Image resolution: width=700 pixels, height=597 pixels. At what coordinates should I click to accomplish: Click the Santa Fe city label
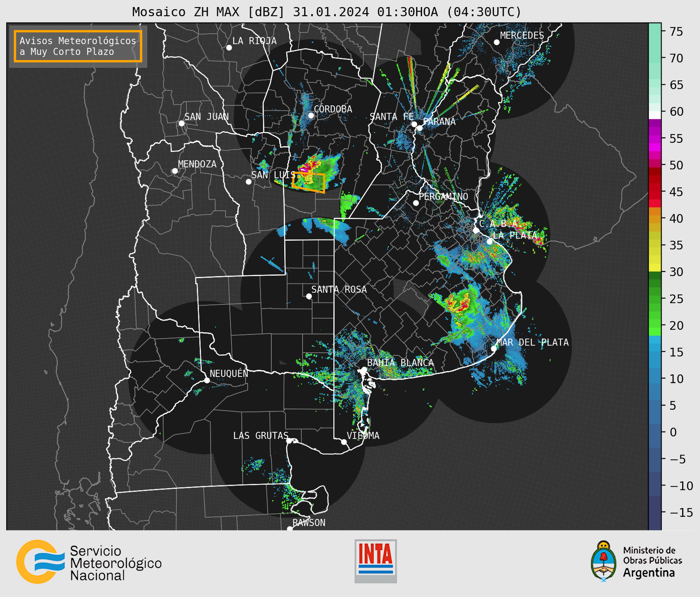[391, 117]
